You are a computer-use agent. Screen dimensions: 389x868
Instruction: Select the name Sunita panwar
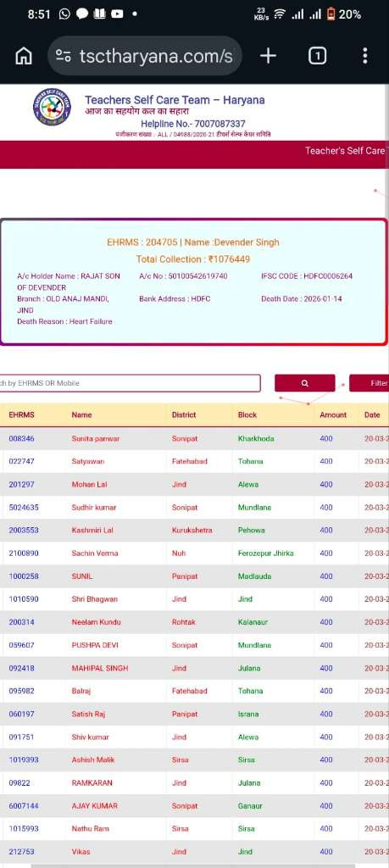(x=96, y=438)
